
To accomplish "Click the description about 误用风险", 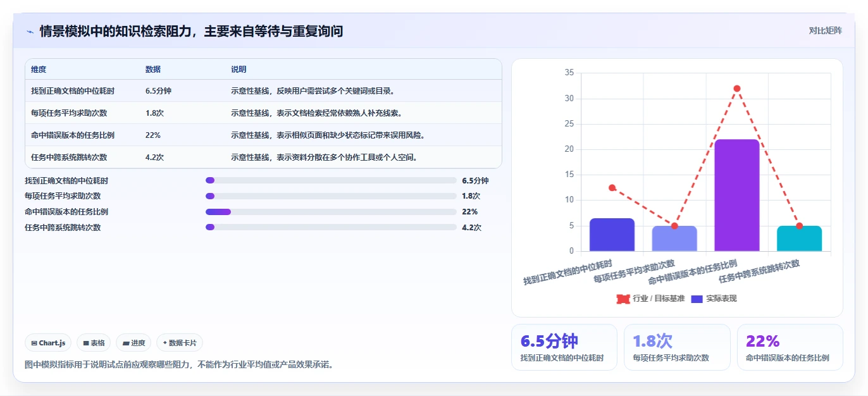I will (x=330, y=135).
